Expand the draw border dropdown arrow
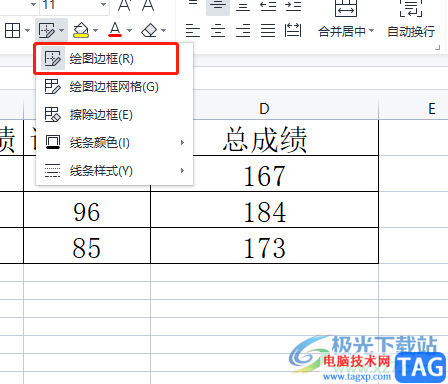Viewport: 448px width, 384px height. tap(62, 31)
